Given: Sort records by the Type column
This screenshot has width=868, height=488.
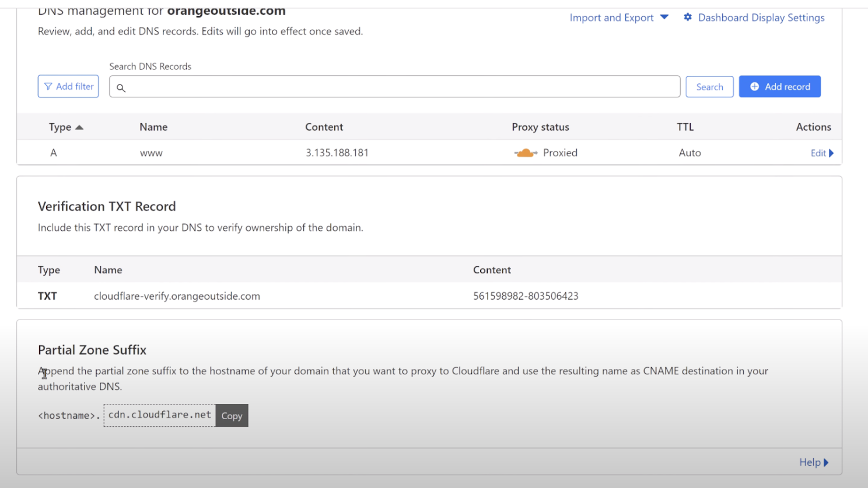Looking at the screenshot, I should tap(66, 127).
